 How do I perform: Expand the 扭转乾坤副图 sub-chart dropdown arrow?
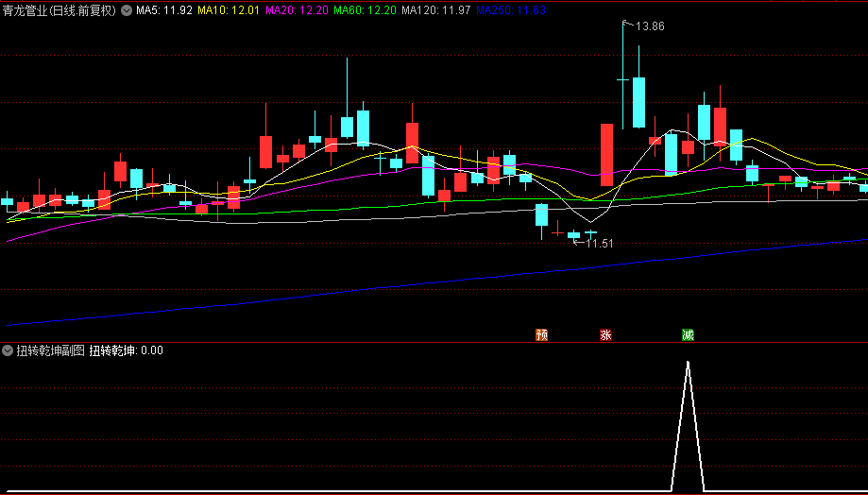(8, 350)
